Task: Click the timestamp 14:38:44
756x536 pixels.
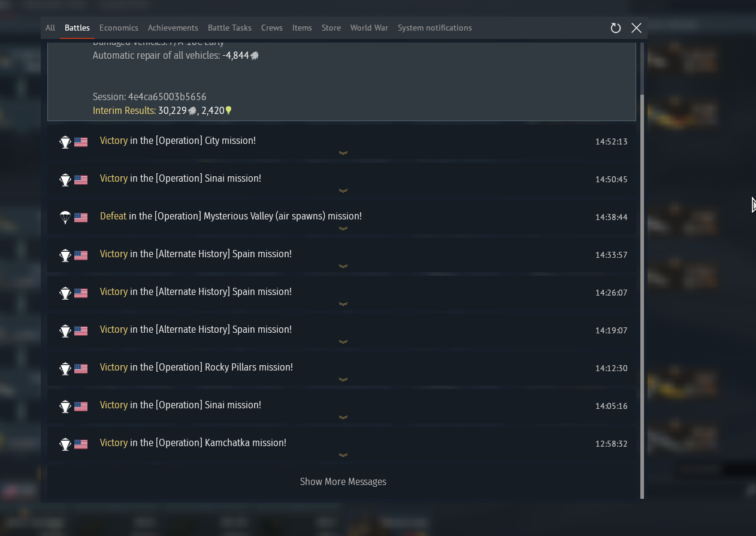Action: (612, 218)
